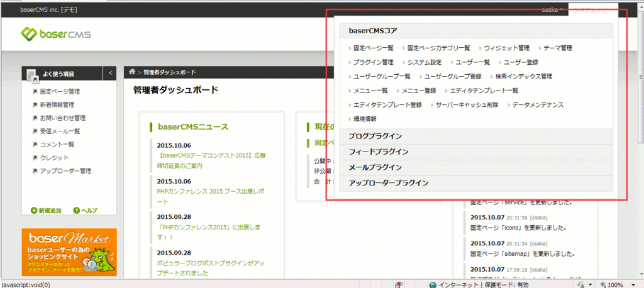Screen dimensions: 644x288
Task: Open 固定ページカテゴリ一覧 in system nav
Action: click(438, 48)
